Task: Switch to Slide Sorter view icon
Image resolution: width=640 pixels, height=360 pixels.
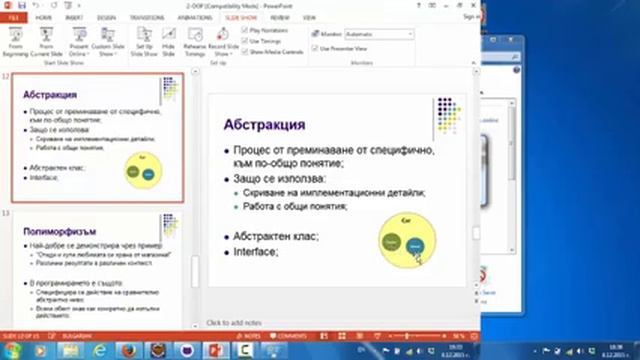Action: coord(342,336)
